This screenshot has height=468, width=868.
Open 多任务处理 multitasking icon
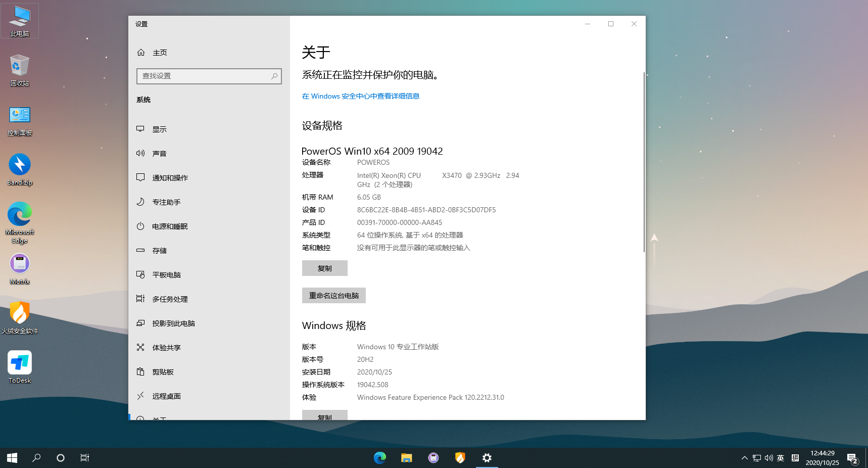coord(140,299)
